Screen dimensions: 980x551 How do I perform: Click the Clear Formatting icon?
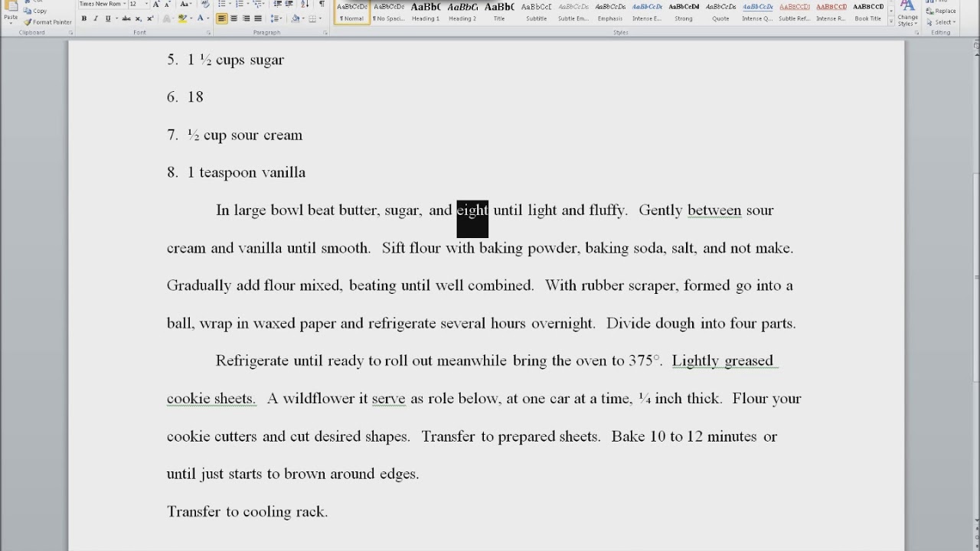[204, 4]
